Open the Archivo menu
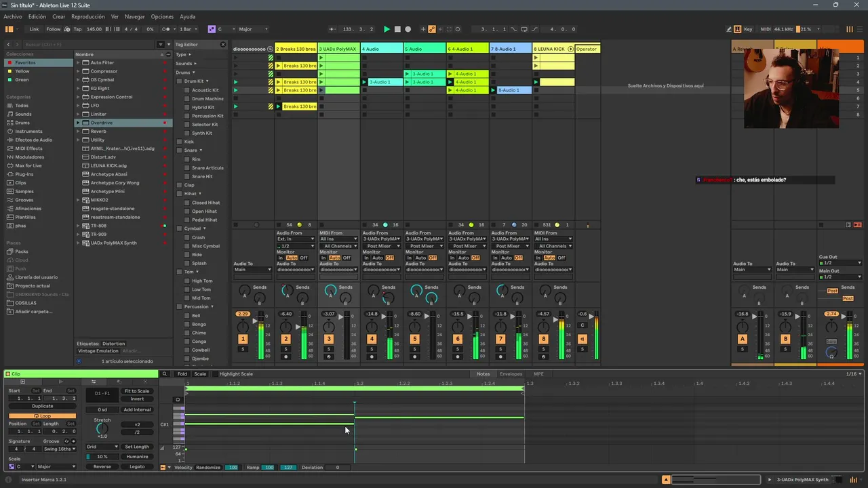The height and width of the screenshot is (488, 868). [x=13, y=16]
